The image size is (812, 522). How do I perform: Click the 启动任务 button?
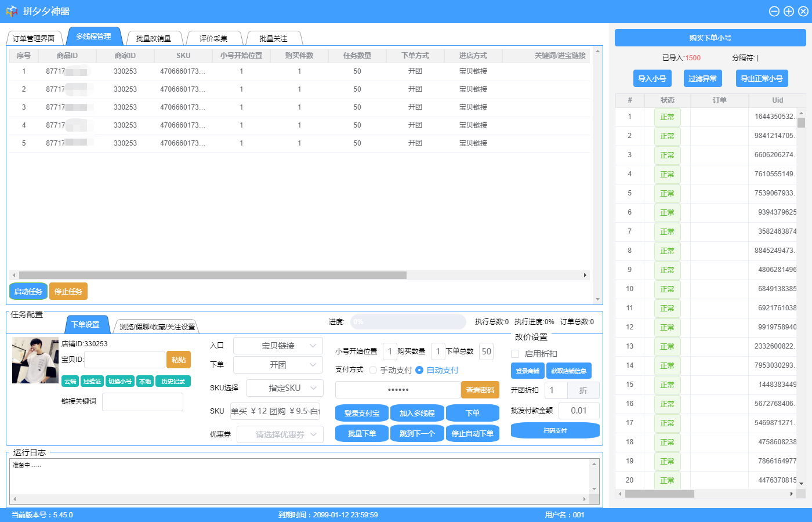[x=28, y=291]
